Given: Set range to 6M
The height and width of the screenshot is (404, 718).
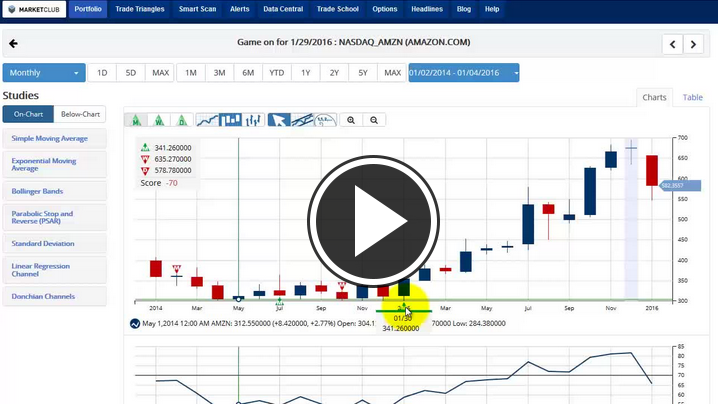Looking at the screenshot, I should (x=248, y=73).
